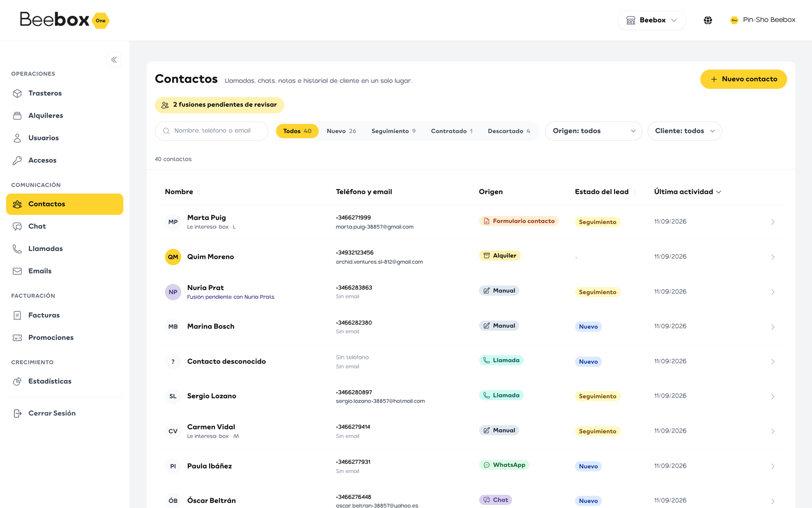Click the Chat bubble icon in sidebar

tap(17, 227)
